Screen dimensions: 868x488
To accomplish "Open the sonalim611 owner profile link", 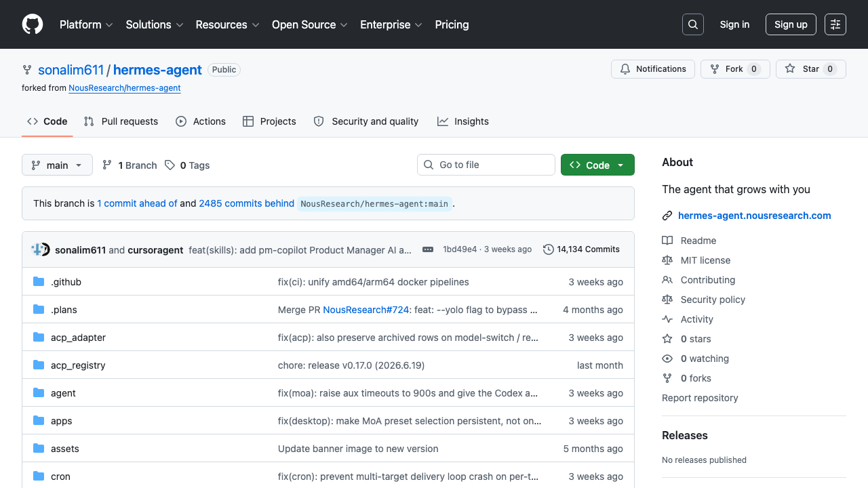I will (71, 70).
